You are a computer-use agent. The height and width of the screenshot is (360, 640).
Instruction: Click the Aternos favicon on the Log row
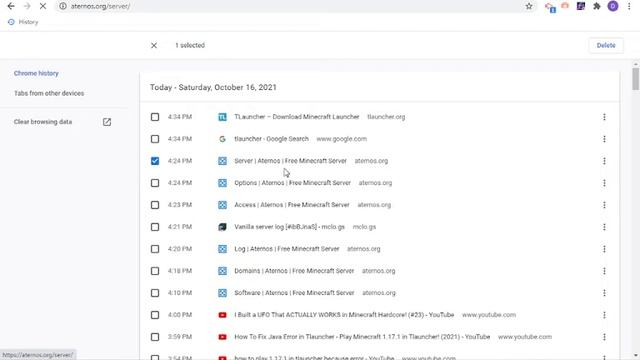[222, 249]
